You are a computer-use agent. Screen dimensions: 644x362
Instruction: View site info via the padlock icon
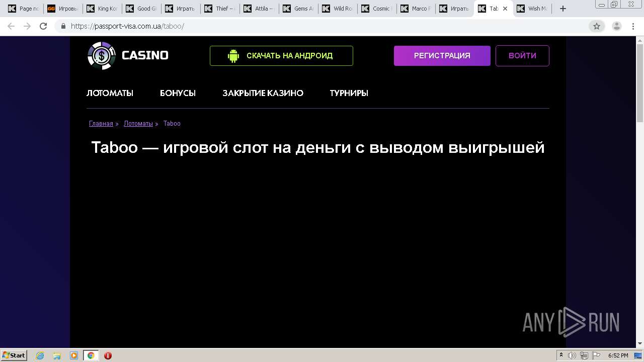[63, 26]
